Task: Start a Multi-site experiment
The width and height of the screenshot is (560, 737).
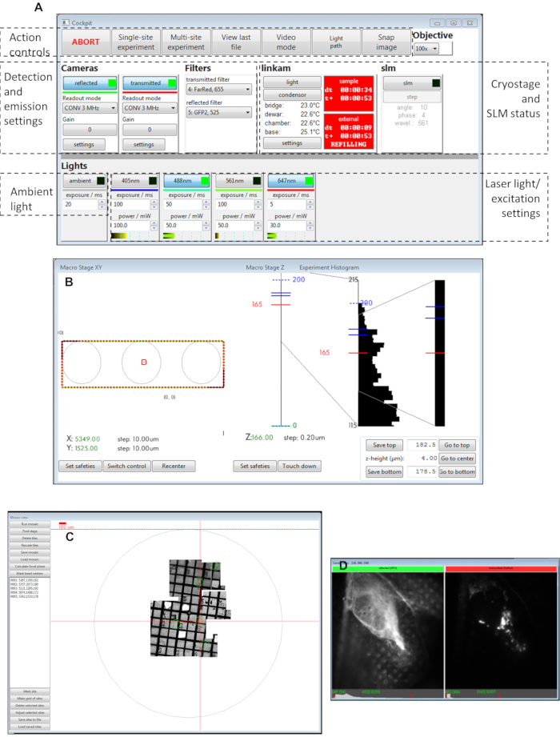Action: click(186, 42)
